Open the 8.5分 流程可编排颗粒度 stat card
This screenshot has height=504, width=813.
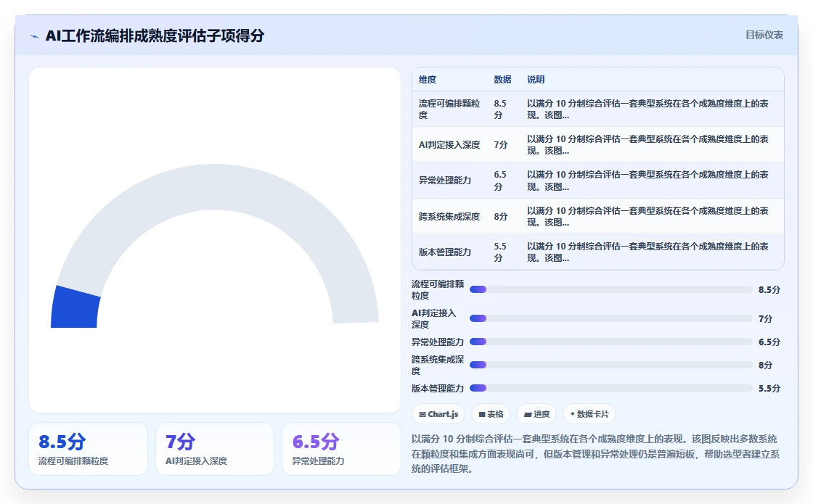point(88,449)
